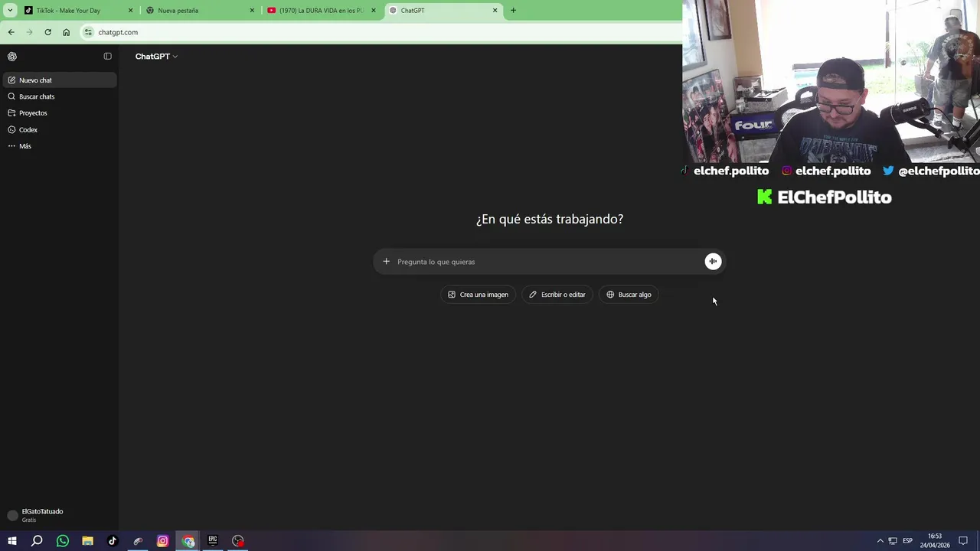Select the ChatGPT browser tab
This screenshot has height=551, width=980.
point(443,11)
